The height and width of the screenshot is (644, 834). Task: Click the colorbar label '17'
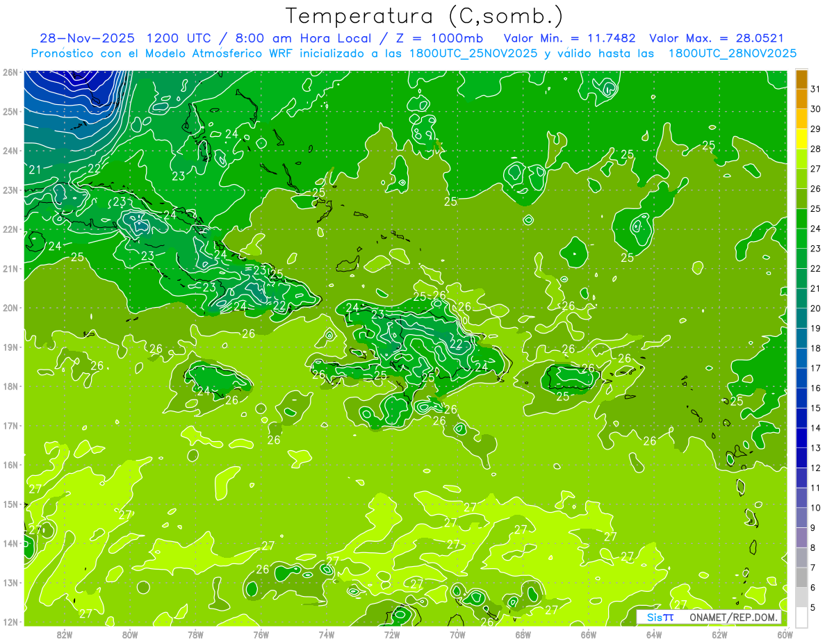tap(816, 368)
